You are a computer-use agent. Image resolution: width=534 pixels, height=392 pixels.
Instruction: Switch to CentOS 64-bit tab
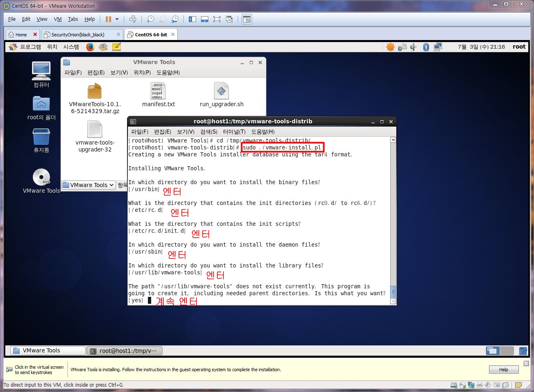click(151, 35)
